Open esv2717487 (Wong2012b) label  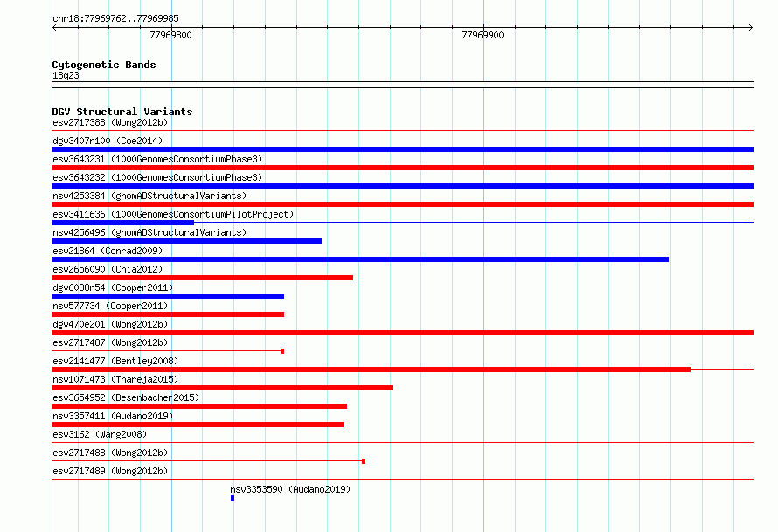point(110,342)
